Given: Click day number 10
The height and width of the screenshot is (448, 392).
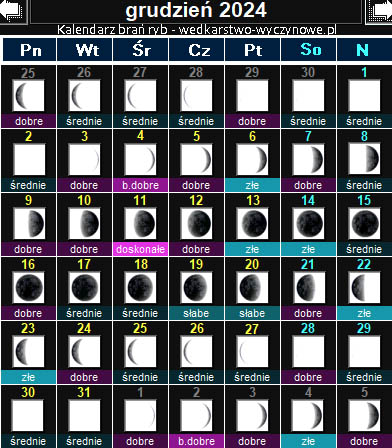Looking at the screenshot, I should [84, 200].
